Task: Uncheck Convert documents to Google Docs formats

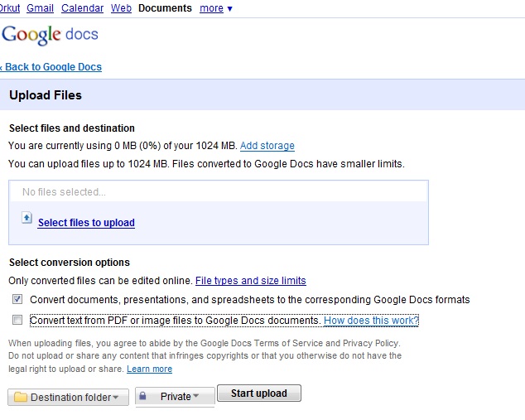Action: [x=17, y=299]
